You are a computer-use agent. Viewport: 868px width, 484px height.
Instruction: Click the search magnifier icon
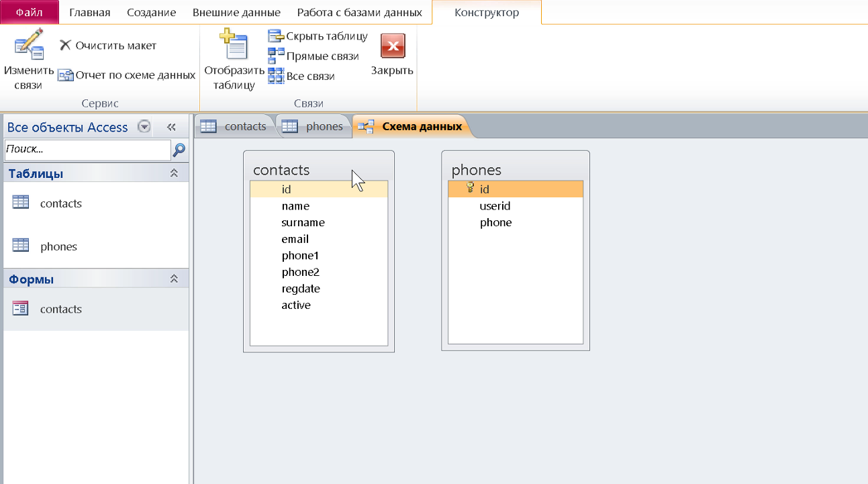click(x=179, y=150)
